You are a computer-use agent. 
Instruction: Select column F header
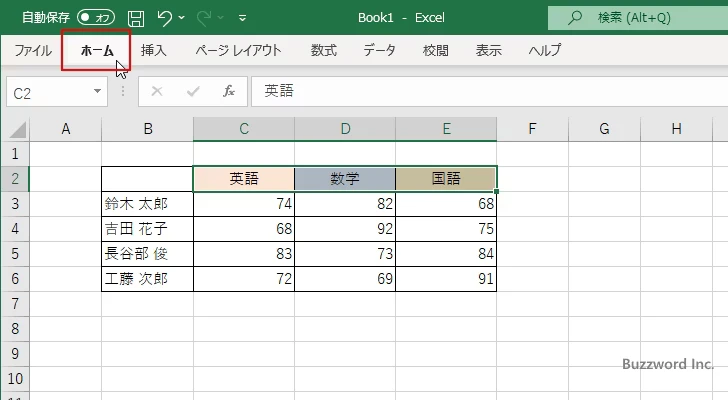tap(532, 129)
